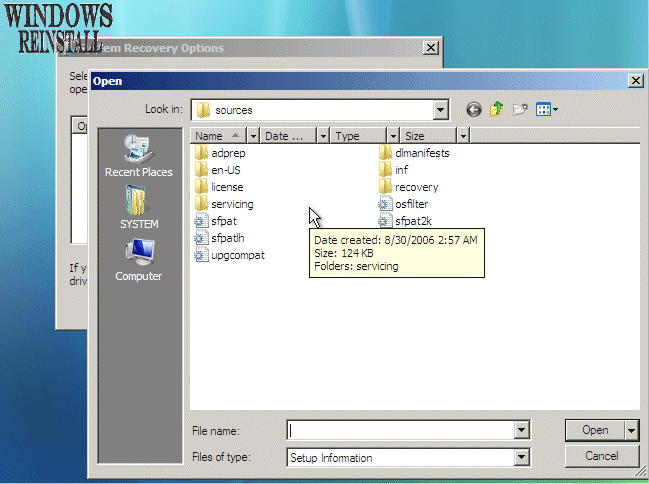Expand the Files of type dropdown
The height and width of the screenshot is (484, 649).
coord(521,458)
